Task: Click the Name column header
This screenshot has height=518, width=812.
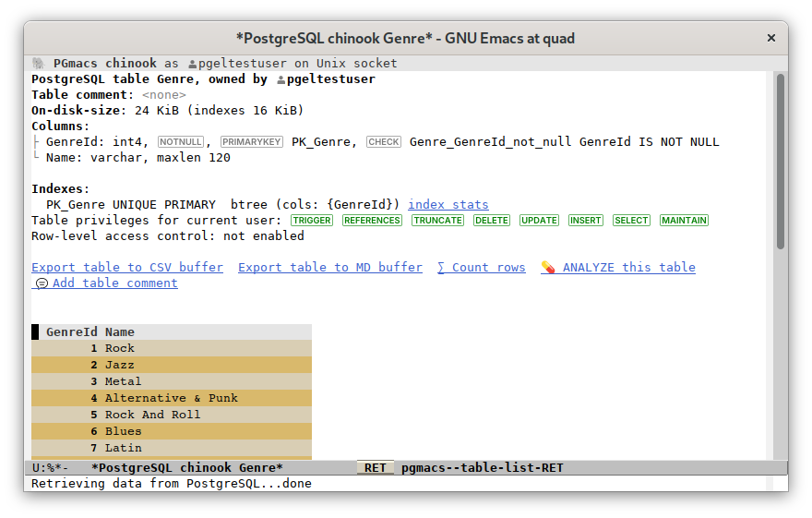Action: click(x=120, y=332)
